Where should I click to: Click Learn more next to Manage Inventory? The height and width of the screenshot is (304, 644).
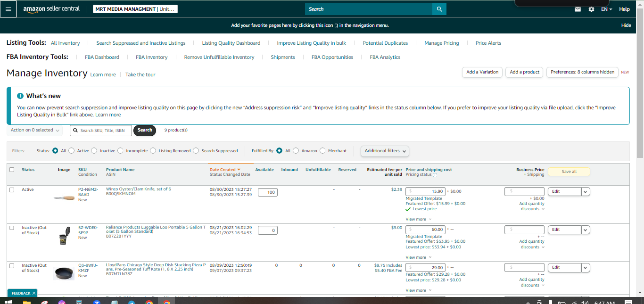[x=103, y=74]
